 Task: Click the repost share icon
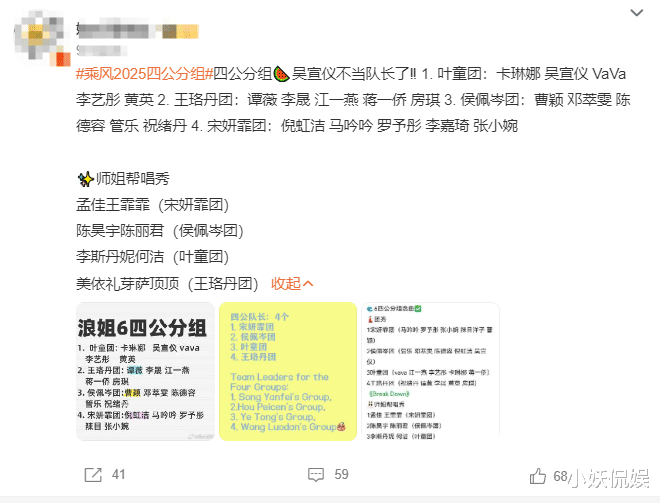[x=93, y=475]
